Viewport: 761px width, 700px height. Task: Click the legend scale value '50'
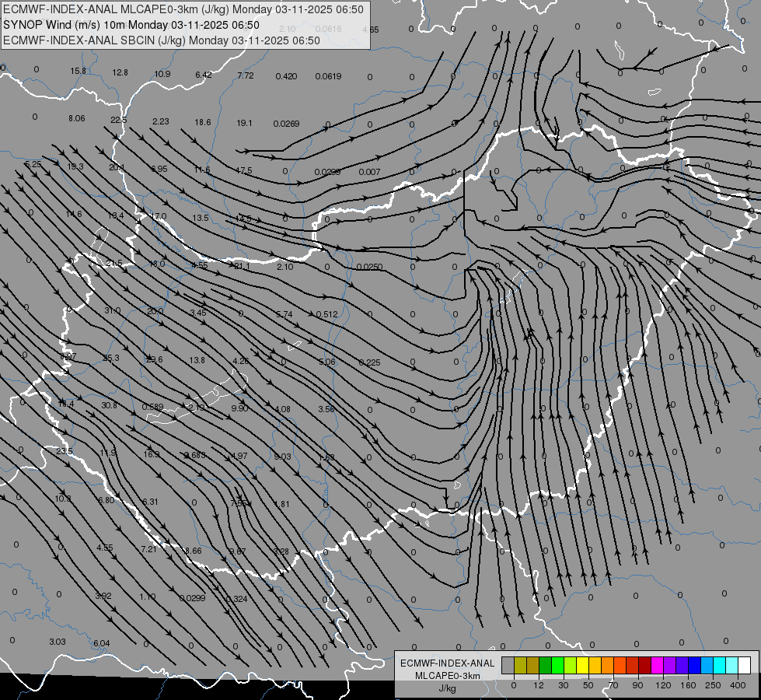(x=588, y=685)
